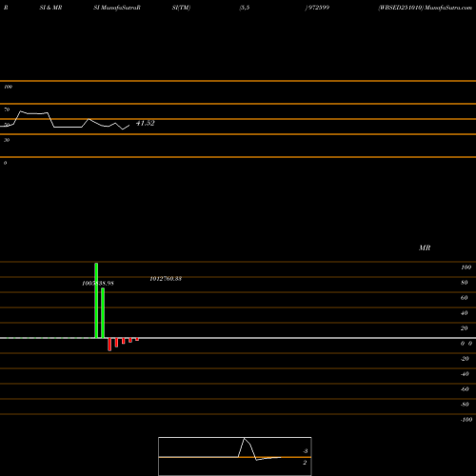Click the second shorter green MR bar

pyautogui.click(x=103, y=313)
